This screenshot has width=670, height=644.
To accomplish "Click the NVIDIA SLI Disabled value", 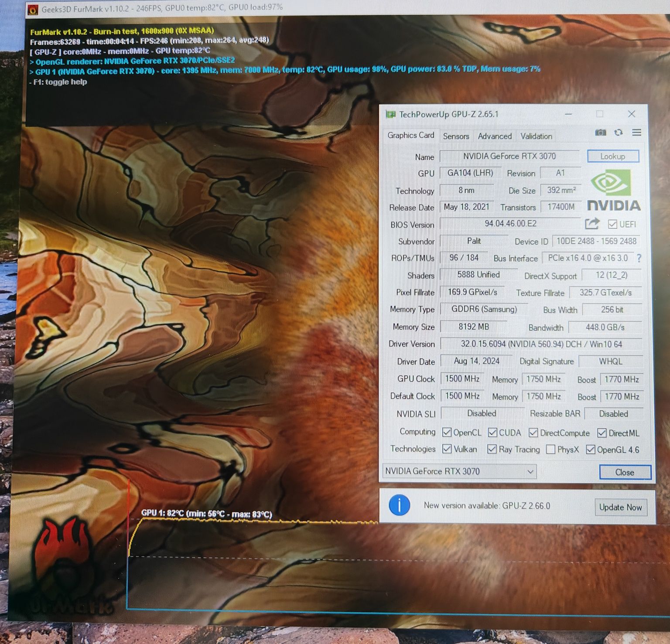I will click(x=482, y=413).
